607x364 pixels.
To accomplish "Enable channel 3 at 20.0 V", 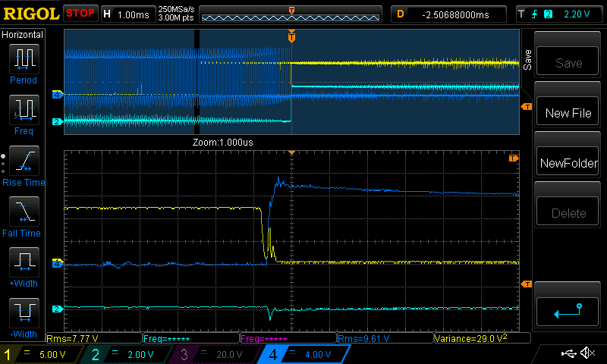I will tap(212, 354).
